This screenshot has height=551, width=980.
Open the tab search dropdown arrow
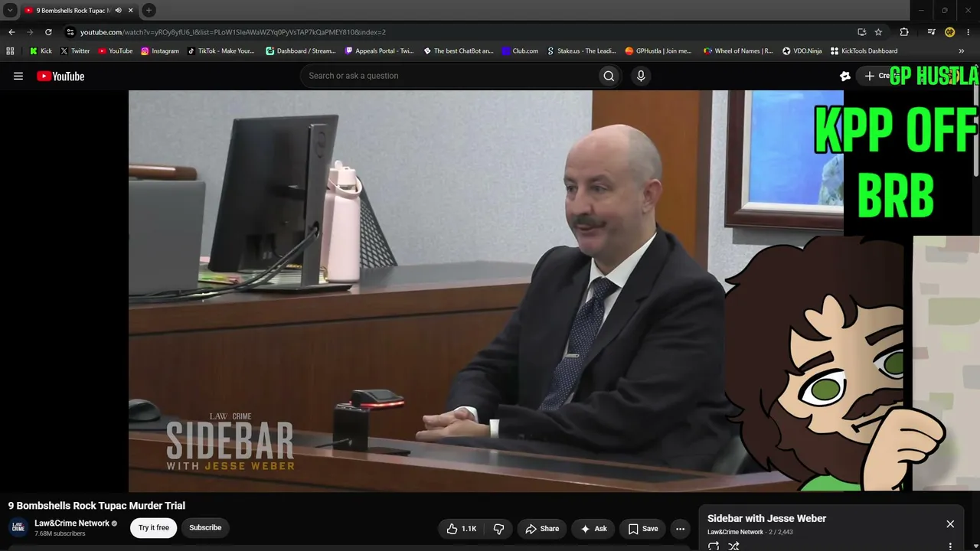point(11,10)
